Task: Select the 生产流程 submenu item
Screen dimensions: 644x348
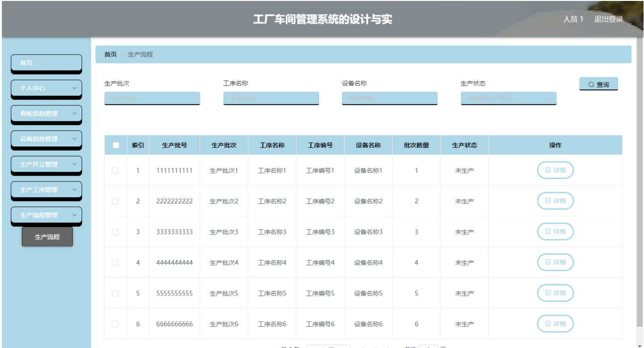Action: 47,237
